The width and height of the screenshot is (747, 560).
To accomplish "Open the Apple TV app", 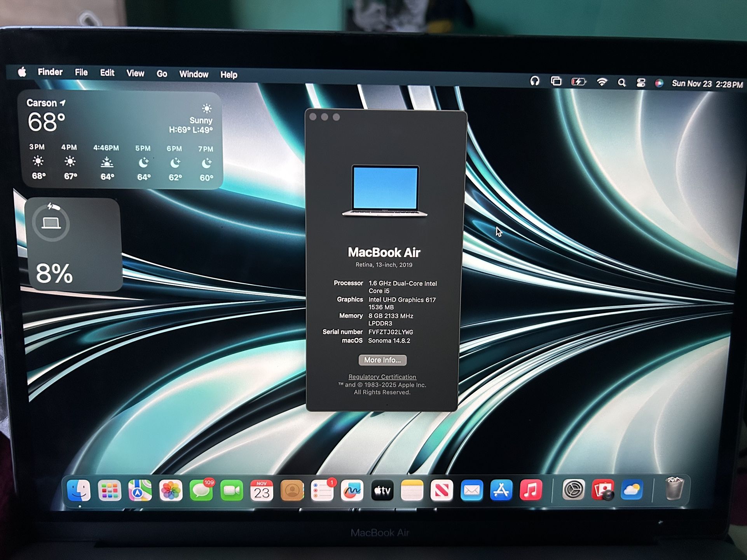I will 383,490.
